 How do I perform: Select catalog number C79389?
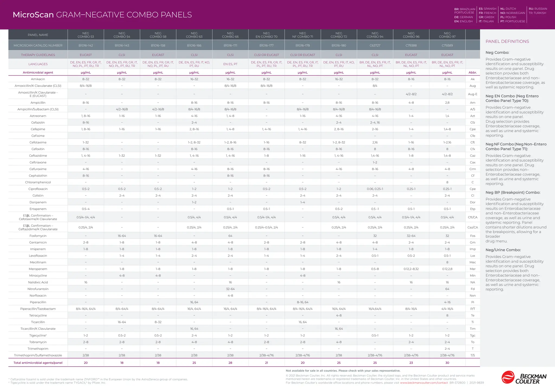tap(447, 45)
